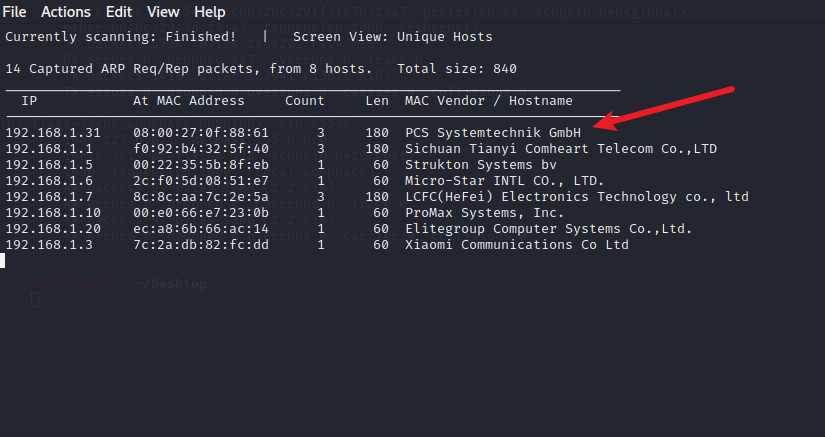This screenshot has height=437, width=825.
Task: Click the MAC Vendor / Hostname header
Action: 489,100
